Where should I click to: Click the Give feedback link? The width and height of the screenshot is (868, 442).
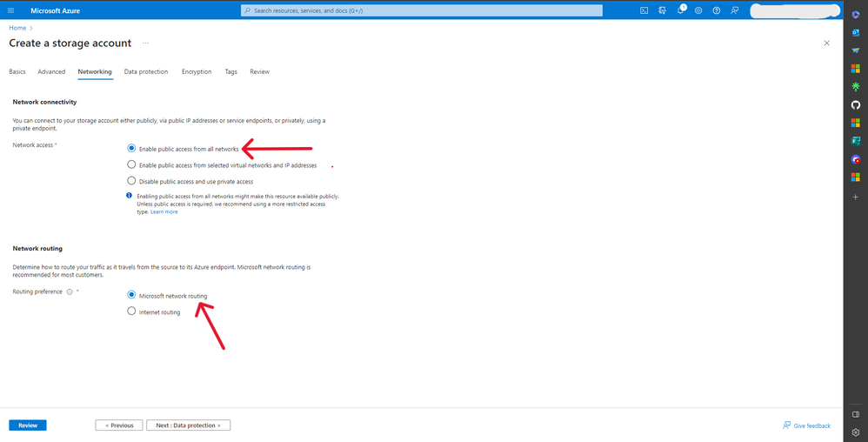806,425
